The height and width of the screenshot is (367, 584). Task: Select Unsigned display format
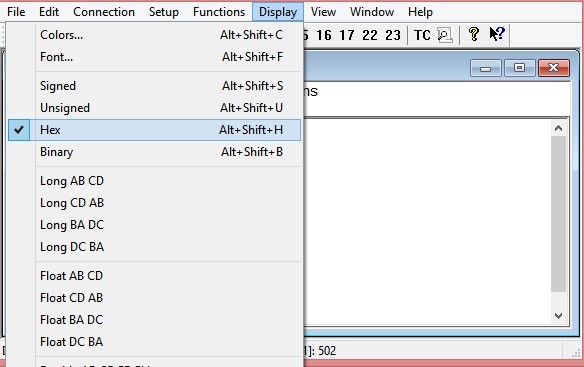coord(154,108)
